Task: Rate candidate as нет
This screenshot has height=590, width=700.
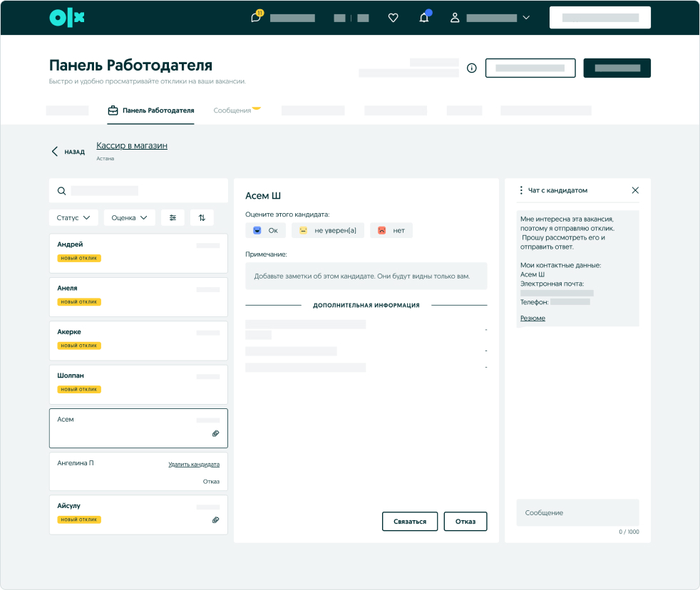Action: [x=391, y=230]
